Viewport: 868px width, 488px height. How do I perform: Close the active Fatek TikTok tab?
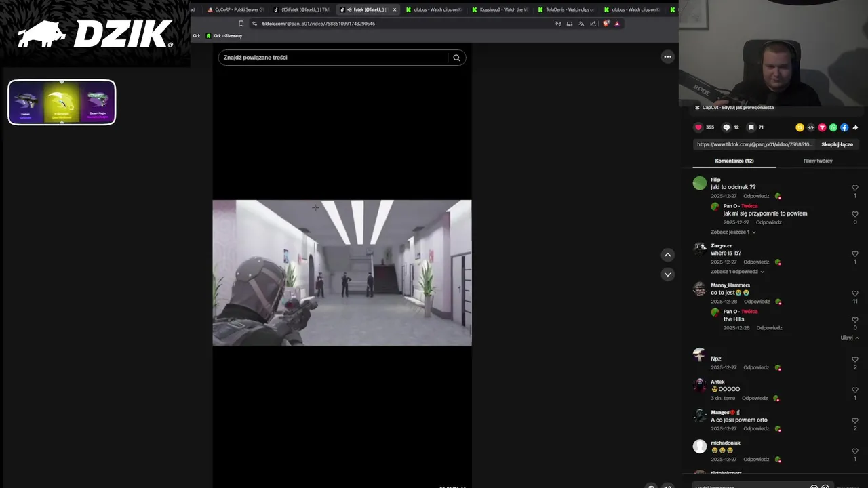coord(395,9)
